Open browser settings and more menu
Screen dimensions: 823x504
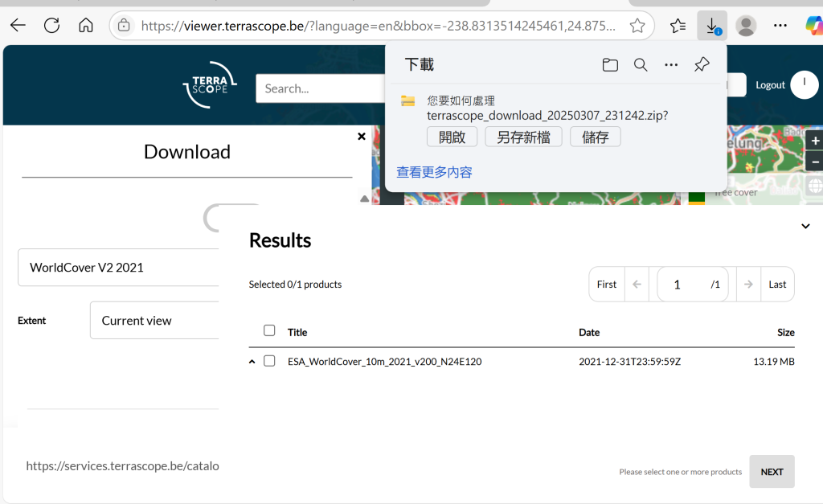point(780,25)
